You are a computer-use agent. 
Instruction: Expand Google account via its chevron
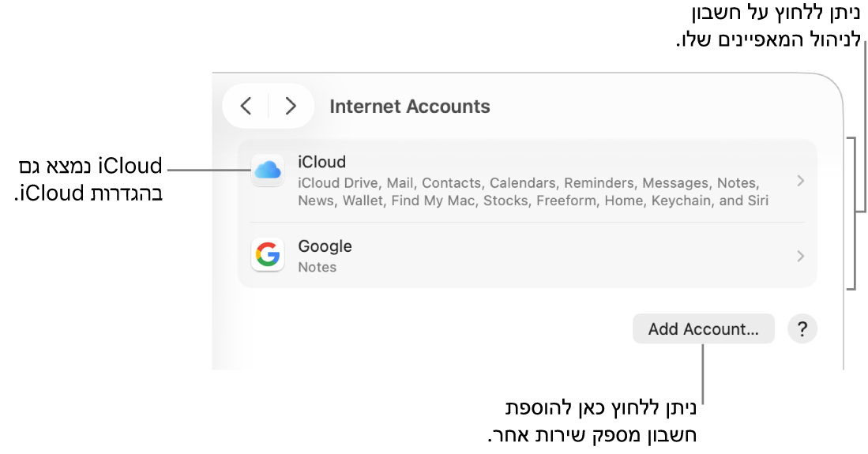click(800, 256)
